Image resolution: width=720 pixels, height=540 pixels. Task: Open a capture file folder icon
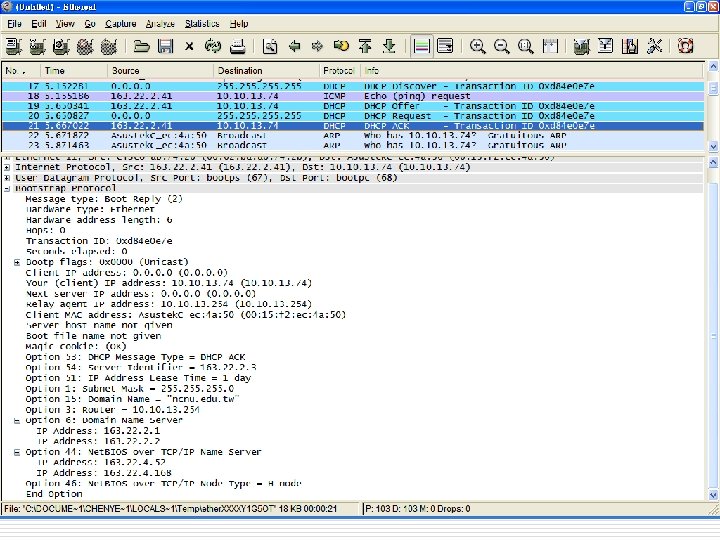click(141, 46)
